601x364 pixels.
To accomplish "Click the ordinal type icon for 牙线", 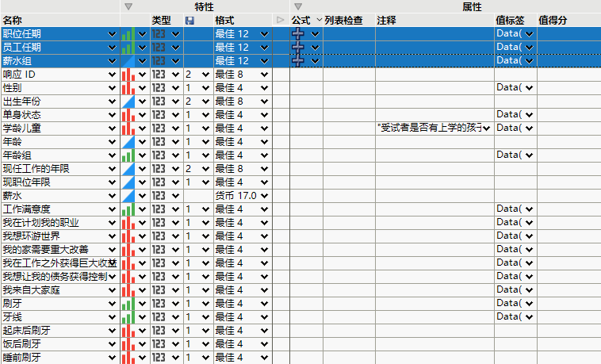I will coord(128,317).
